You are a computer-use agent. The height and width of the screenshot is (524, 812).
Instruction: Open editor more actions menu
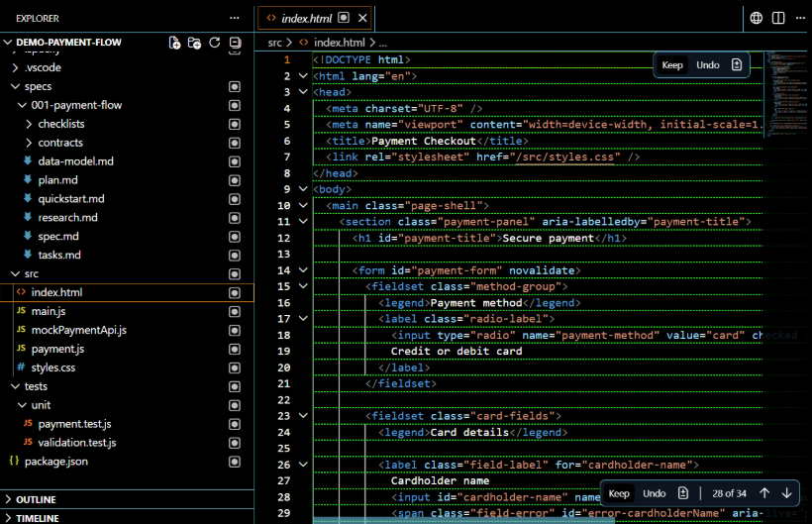tap(800, 18)
